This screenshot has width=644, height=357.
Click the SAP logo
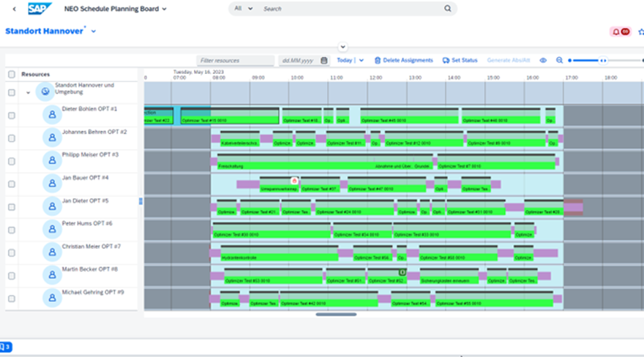[40, 9]
